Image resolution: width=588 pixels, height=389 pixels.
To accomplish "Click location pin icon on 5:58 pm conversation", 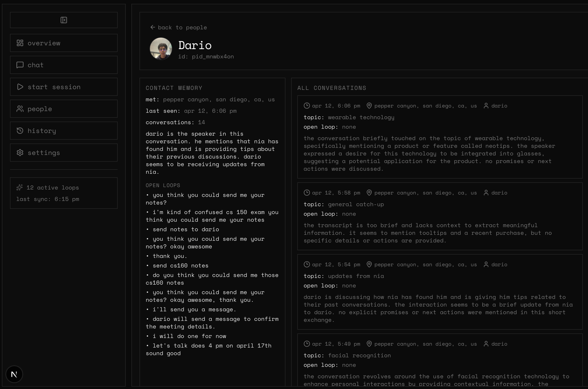I will pos(369,193).
